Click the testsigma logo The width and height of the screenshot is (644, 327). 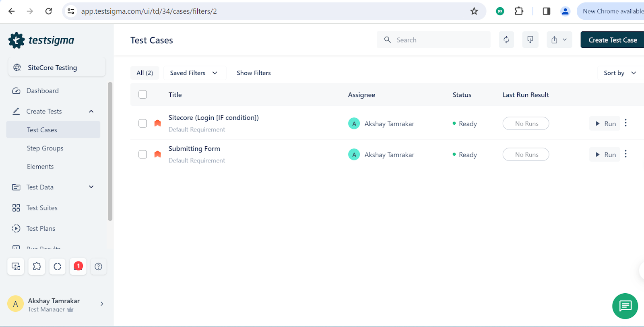click(x=41, y=40)
